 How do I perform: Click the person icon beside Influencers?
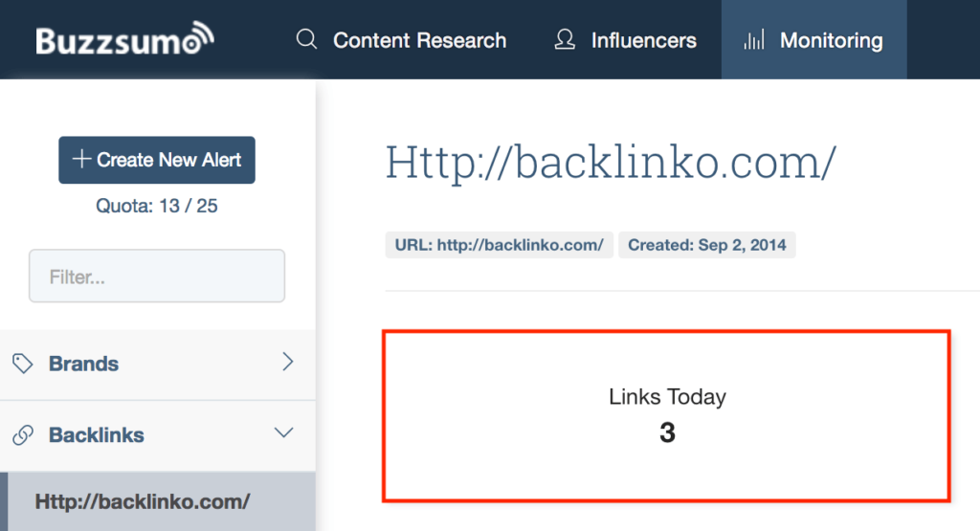click(566, 40)
